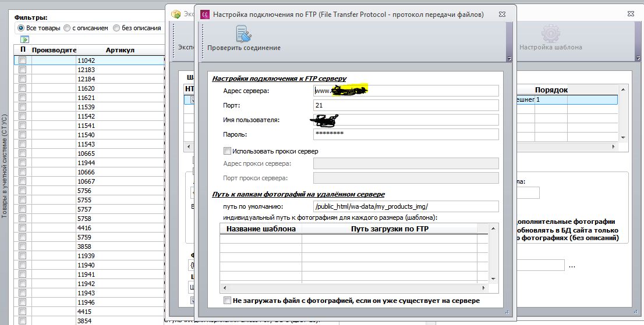Select the с описанием filter radio button
This screenshot has width=644, height=325.
pos(68,28)
